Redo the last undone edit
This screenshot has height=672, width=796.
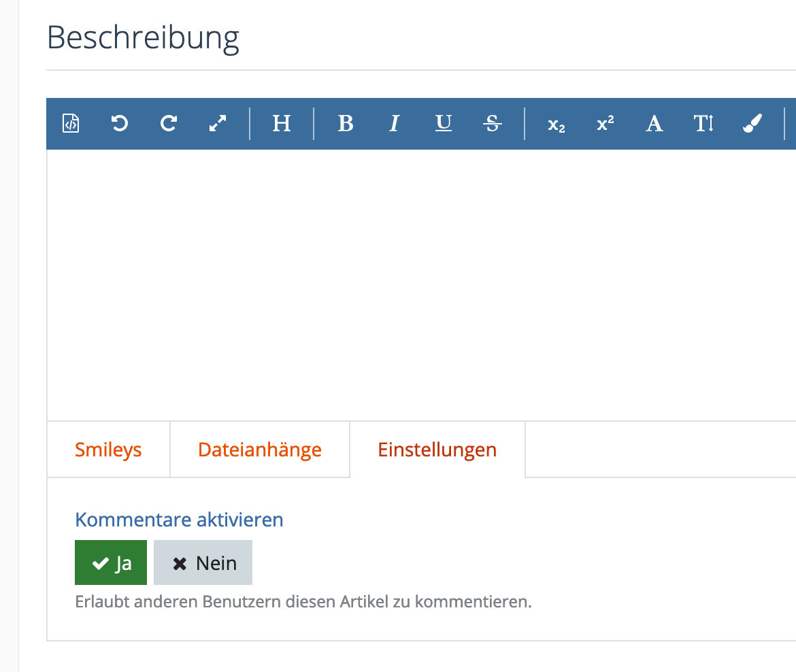coord(169,124)
